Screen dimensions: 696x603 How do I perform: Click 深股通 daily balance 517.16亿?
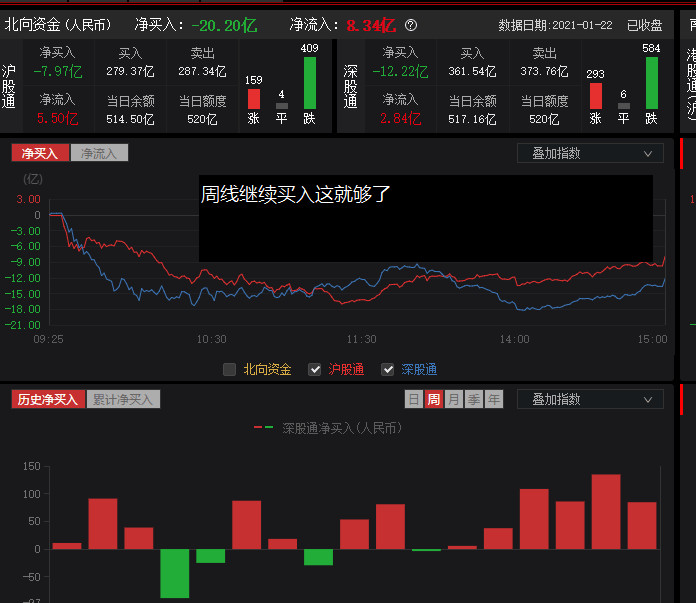pos(472,119)
